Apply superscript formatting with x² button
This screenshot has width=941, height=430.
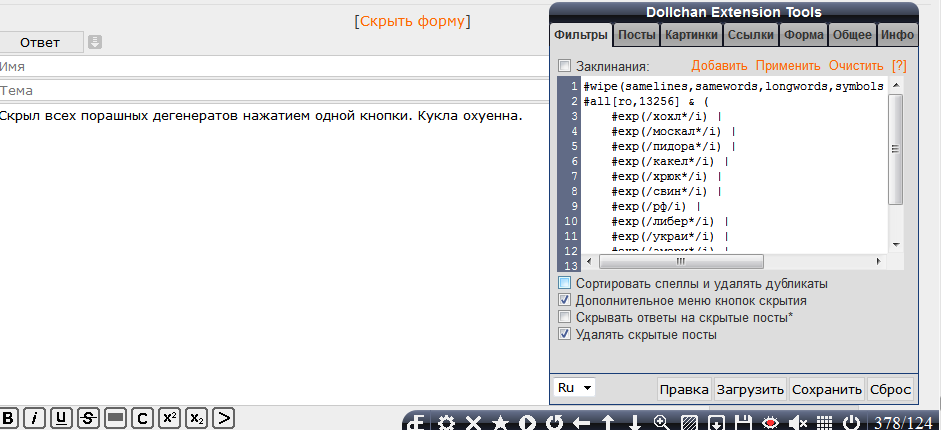pyautogui.click(x=170, y=418)
